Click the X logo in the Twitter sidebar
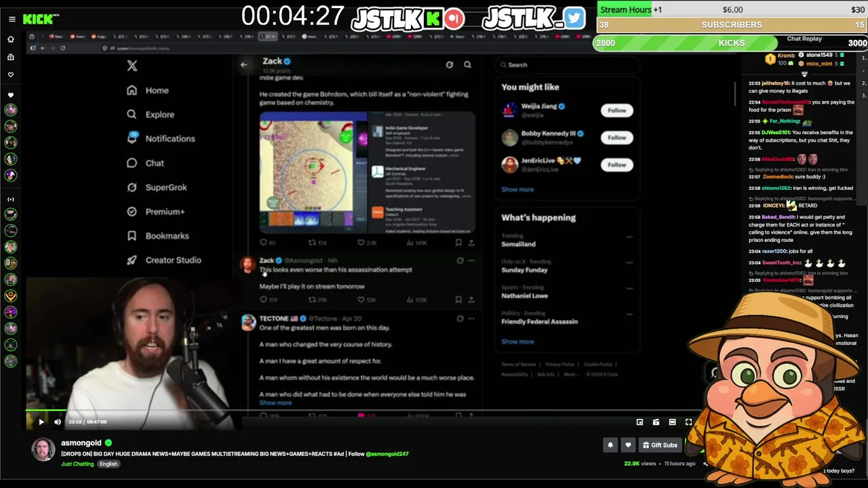The height and width of the screenshot is (488, 868). pyautogui.click(x=132, y=66)
